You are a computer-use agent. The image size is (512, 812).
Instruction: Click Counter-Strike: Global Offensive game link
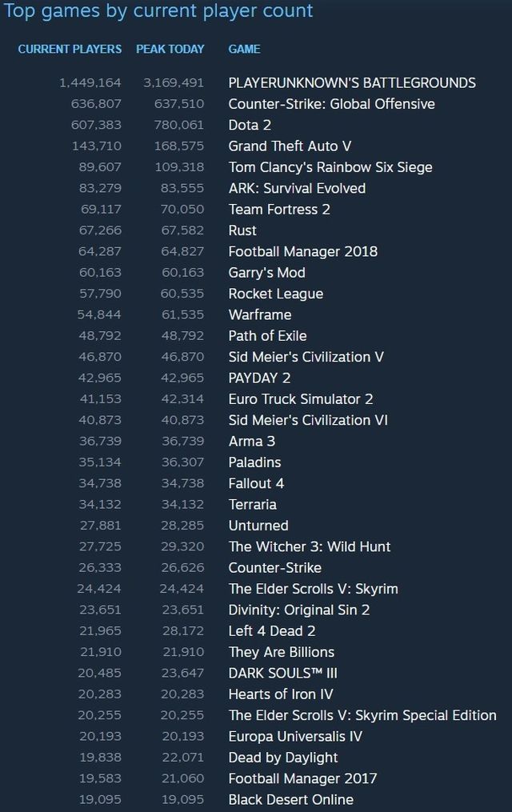(x=331, y=104)
